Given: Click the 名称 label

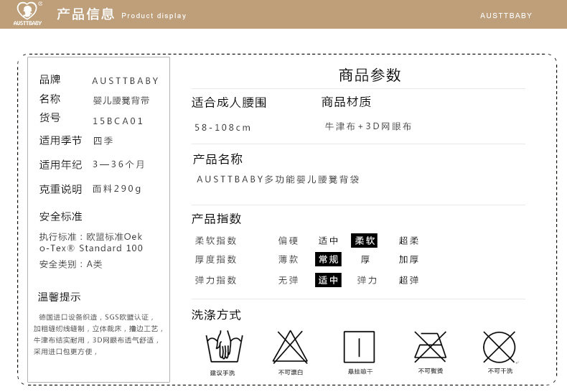Looking at the screenshot, I should 50,98.
